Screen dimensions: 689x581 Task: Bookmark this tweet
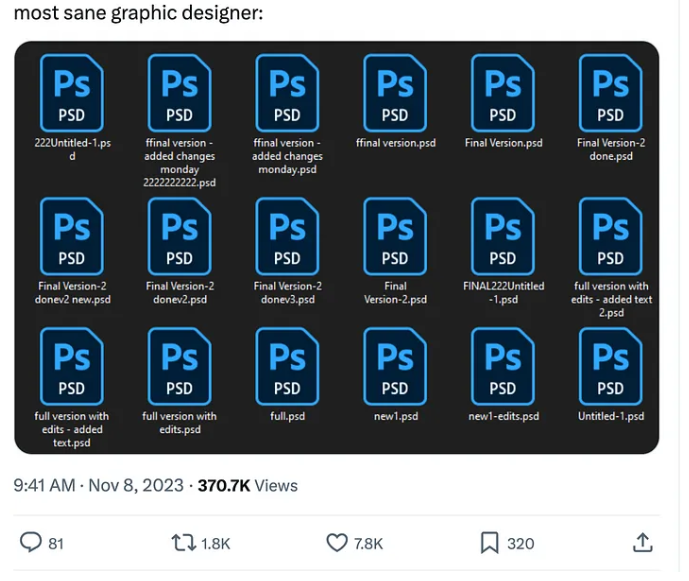[489, 543]
